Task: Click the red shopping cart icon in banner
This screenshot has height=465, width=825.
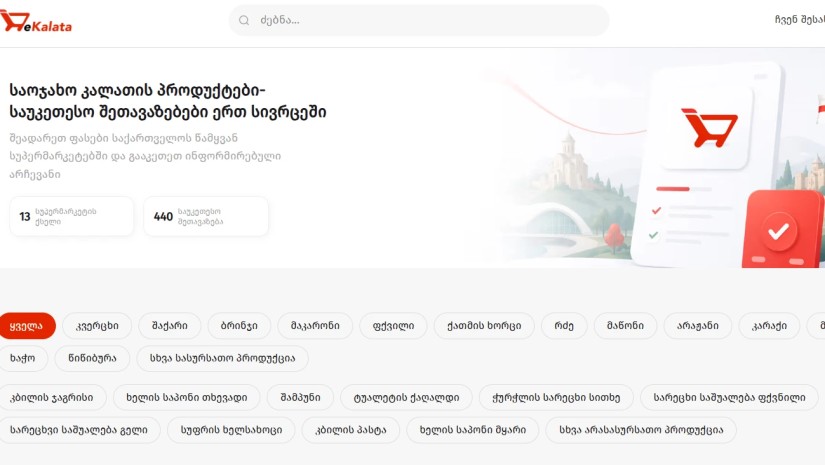Action: [709, 128]
